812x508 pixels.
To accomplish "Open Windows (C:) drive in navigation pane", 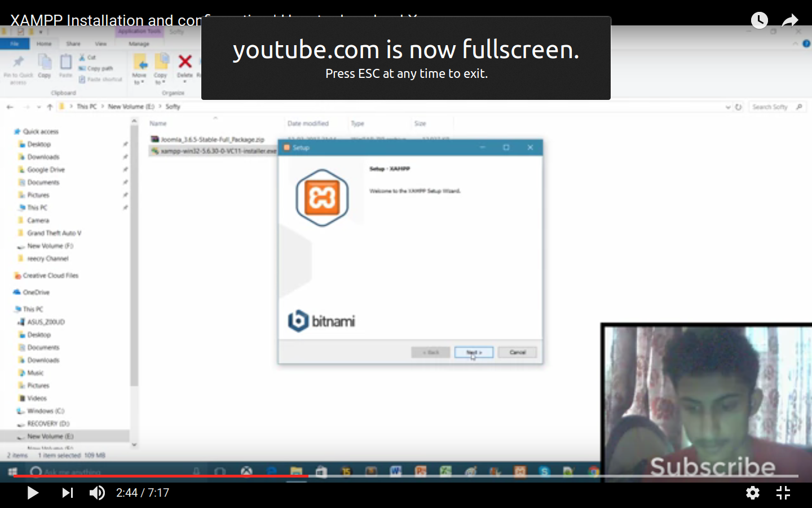I will [x=41, y=411].
